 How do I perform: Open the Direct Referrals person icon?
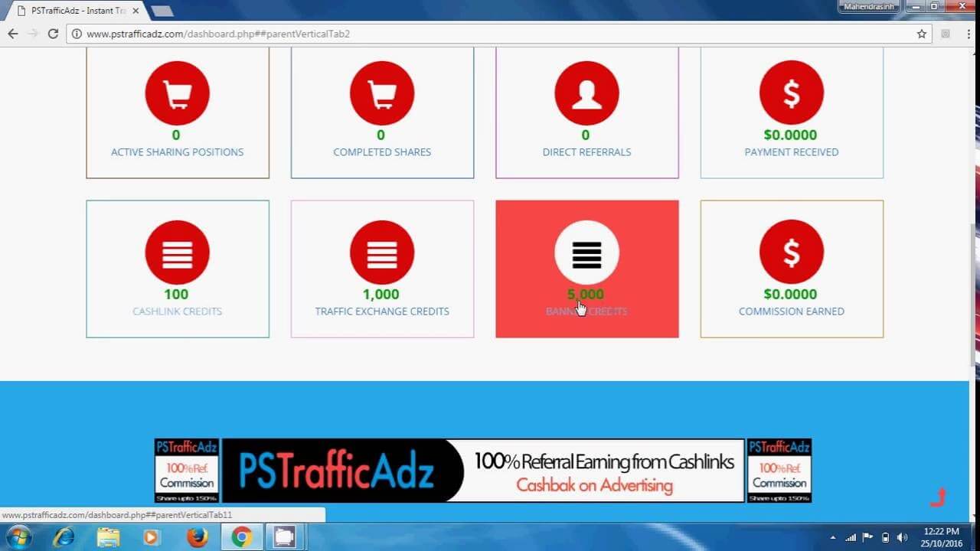click(x=586, y=93)
